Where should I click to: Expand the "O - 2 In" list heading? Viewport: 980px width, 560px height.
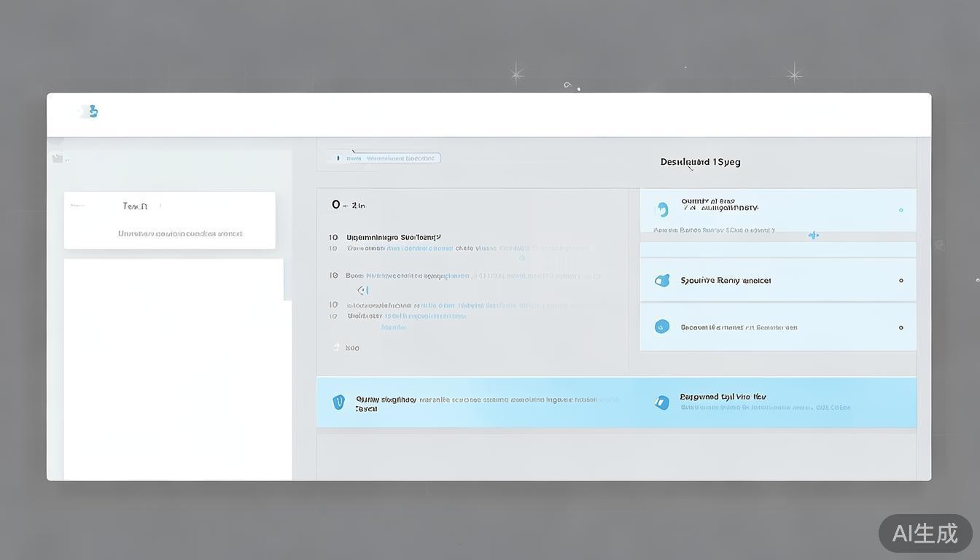349,205
